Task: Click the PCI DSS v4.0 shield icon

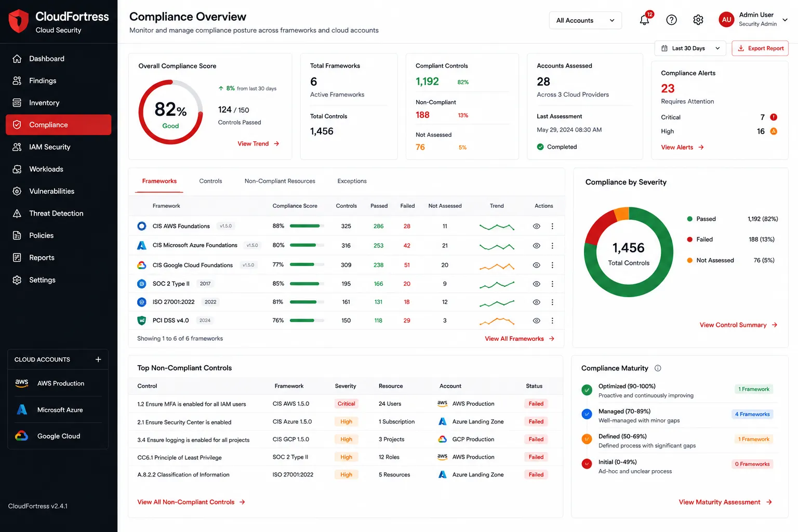Action: point(141,321)
